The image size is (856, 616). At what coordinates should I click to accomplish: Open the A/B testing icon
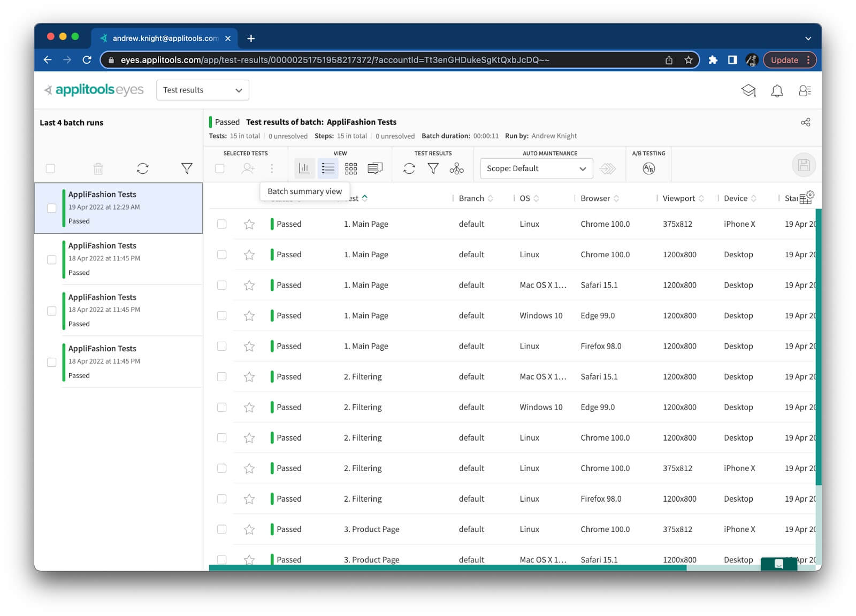(x=648, y=168)
